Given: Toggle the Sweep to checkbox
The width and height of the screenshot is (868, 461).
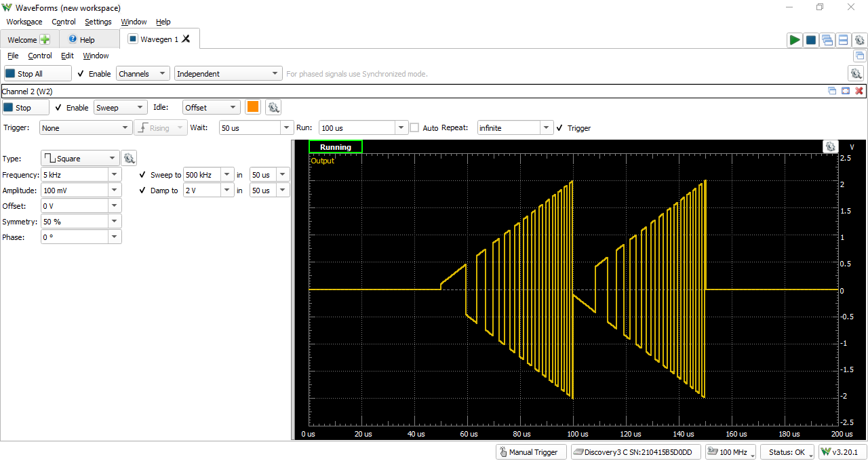Looking at the screenshot, I should [142, 175].
